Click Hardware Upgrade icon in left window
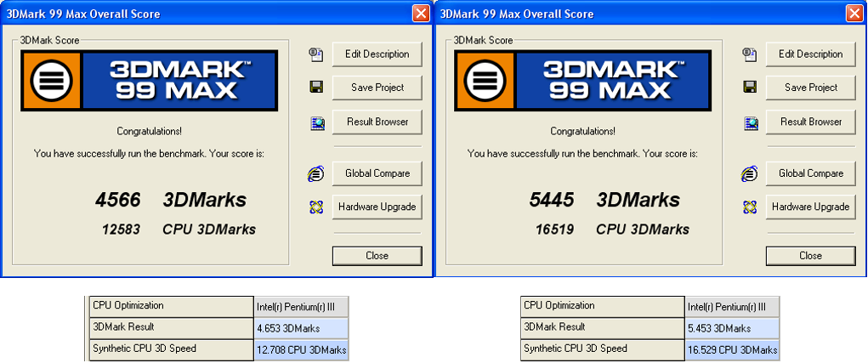Viewport: 868px width, 363px height. [316, 207]
